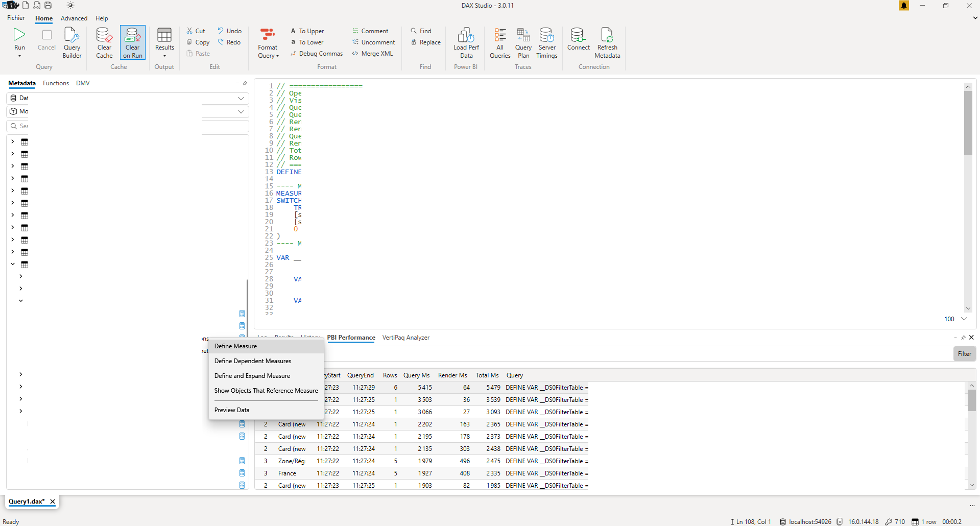980x526 pixels.
Task: Click the metadata search field
Action: point(128,126)
